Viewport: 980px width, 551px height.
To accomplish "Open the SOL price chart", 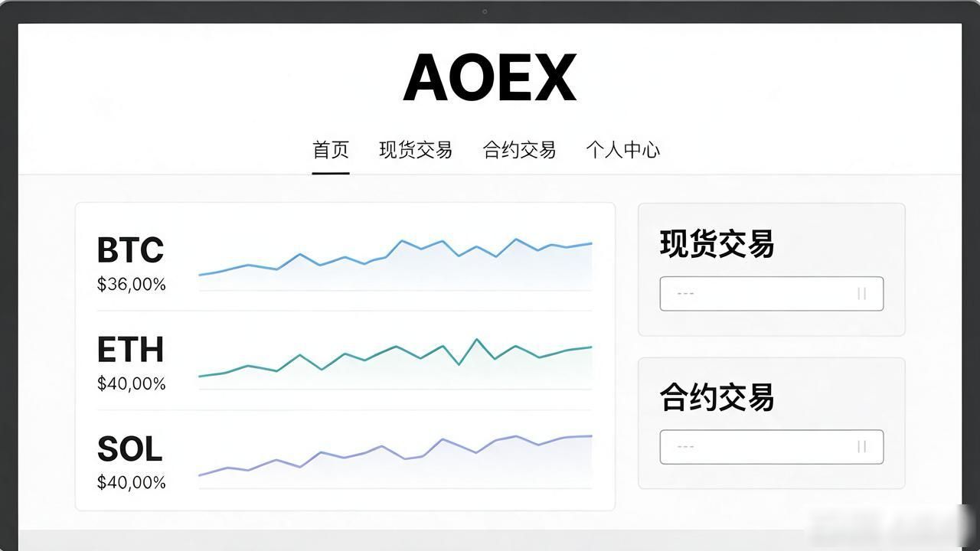I will tap(395, 461).
